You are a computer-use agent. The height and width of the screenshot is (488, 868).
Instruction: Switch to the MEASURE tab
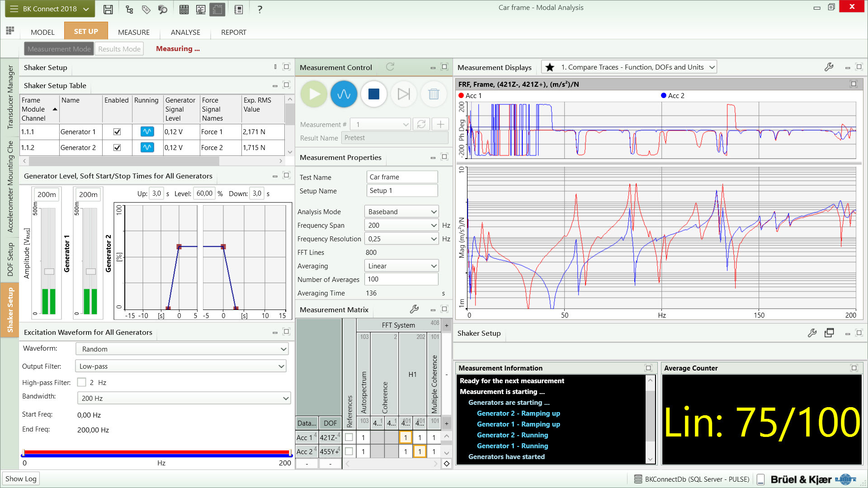click(133, 32)
